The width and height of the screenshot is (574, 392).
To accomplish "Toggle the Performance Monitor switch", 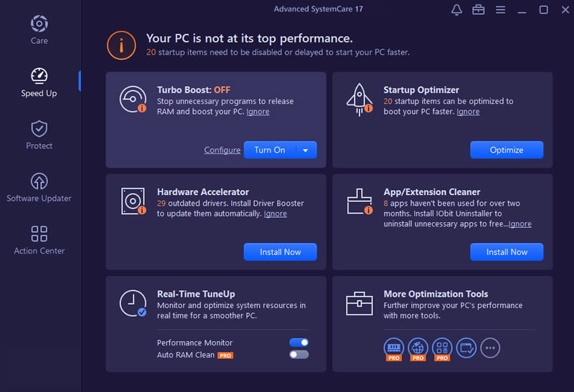I will tap(299, 343).
